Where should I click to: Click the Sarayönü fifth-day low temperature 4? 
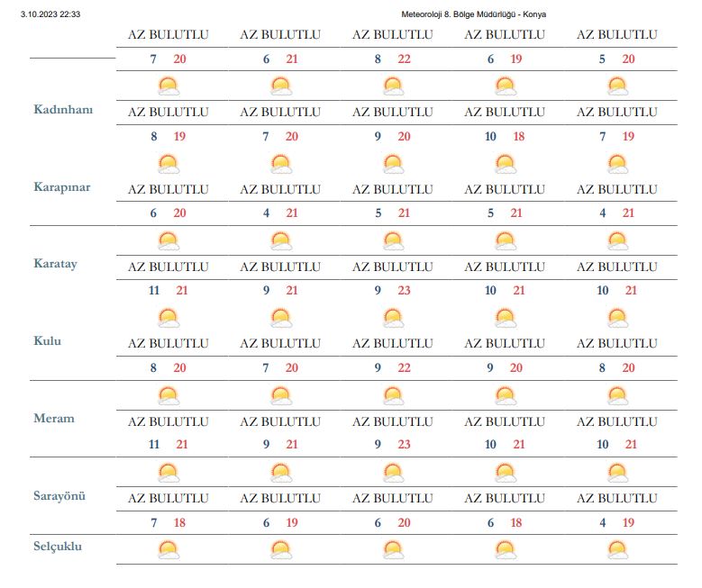603,522
